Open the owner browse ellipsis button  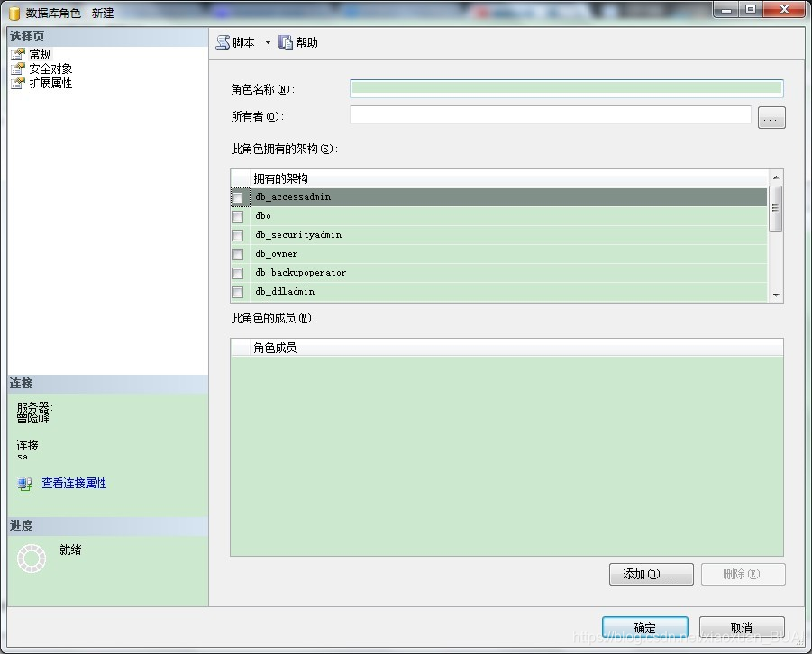point(771,117)
